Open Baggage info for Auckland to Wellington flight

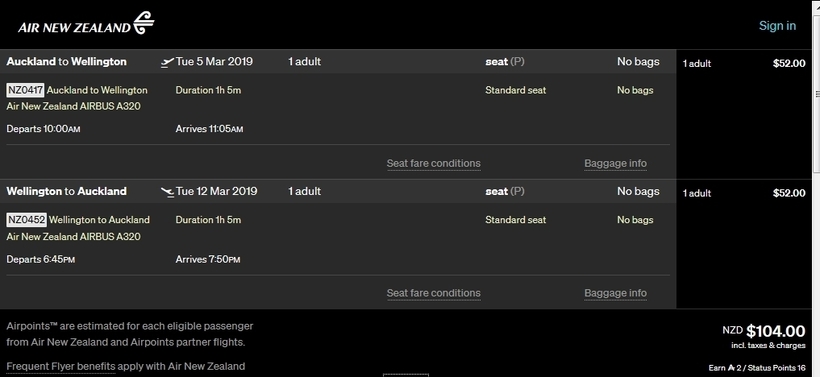(615, 163)
